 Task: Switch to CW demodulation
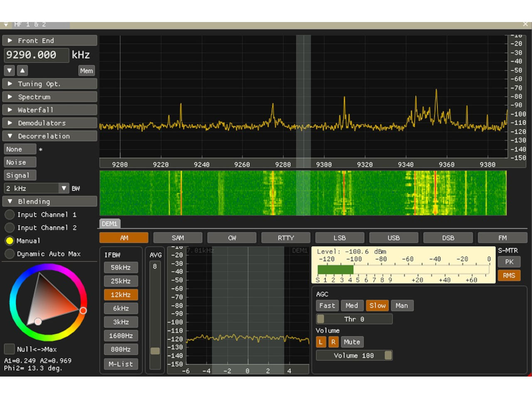click(232, 237)
